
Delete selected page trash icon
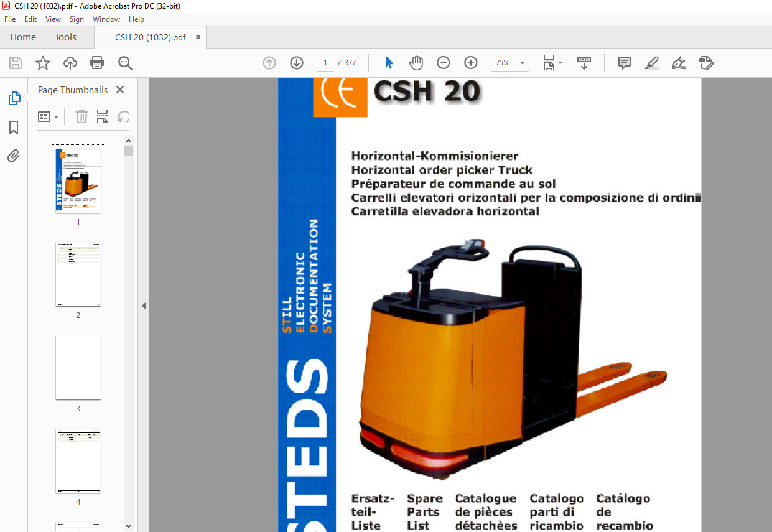(81, 116)
